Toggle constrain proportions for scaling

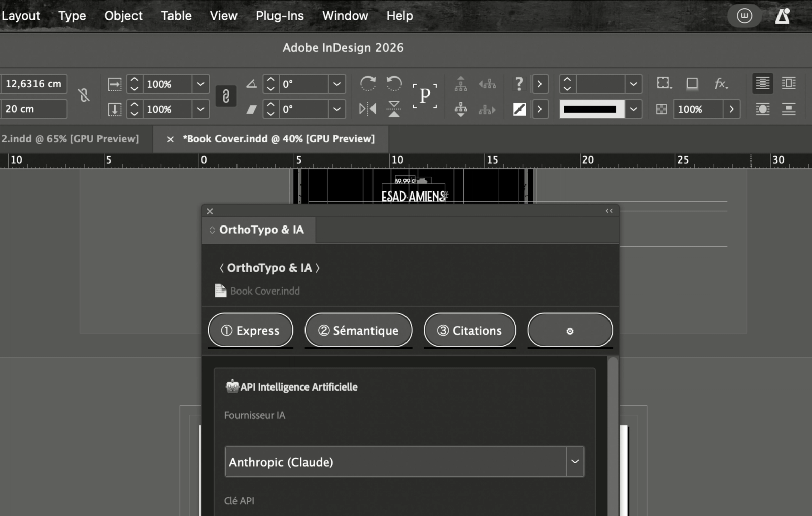click(x=226, y=96)
